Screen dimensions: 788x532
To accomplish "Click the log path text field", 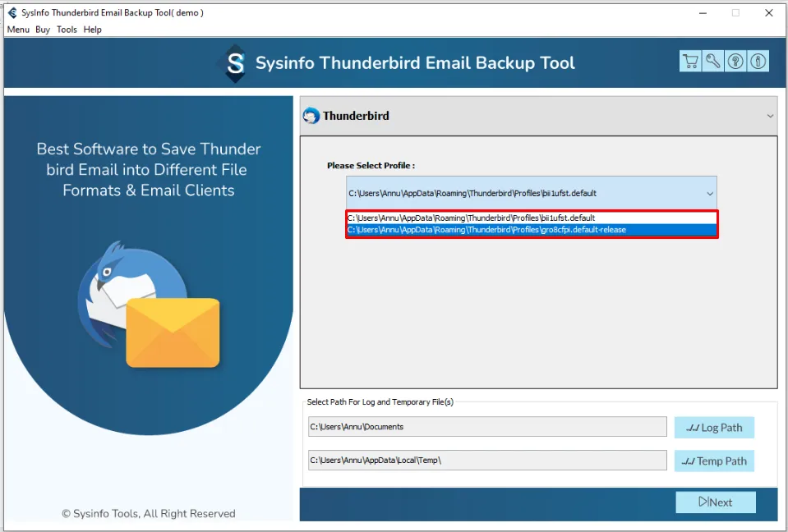I will pos(487,427).
